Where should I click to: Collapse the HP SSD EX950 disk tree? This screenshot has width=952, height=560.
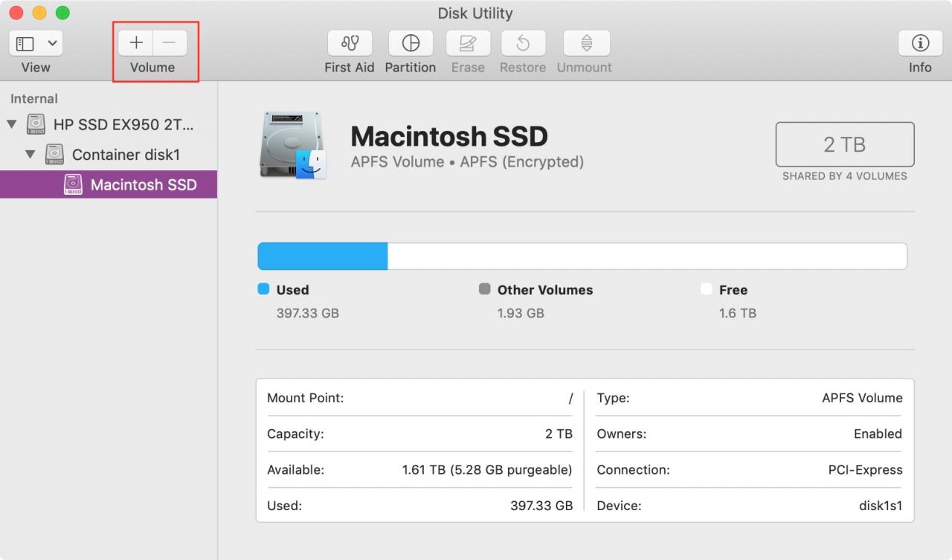[x=12, y=123]
